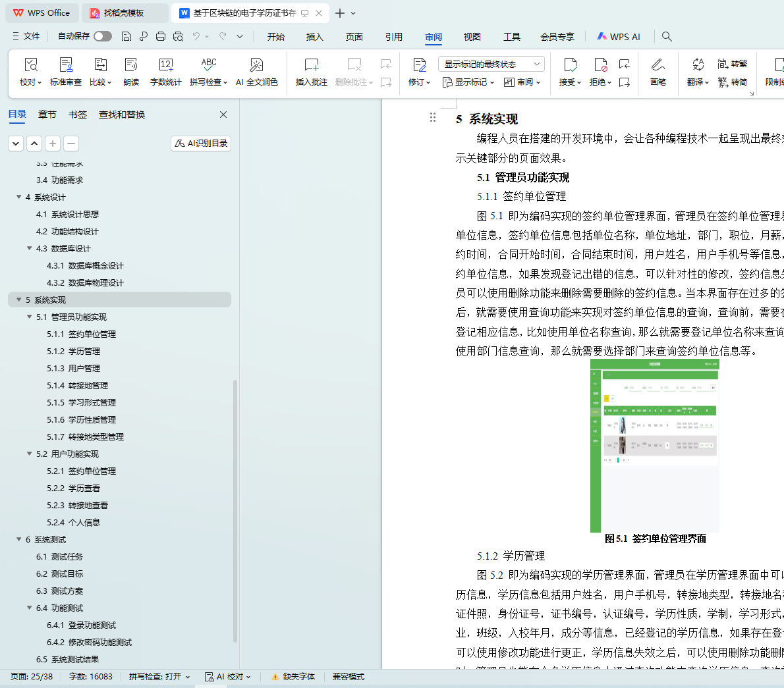
Task: Select the 画笔 pen tool
Action: pos(658,65)
